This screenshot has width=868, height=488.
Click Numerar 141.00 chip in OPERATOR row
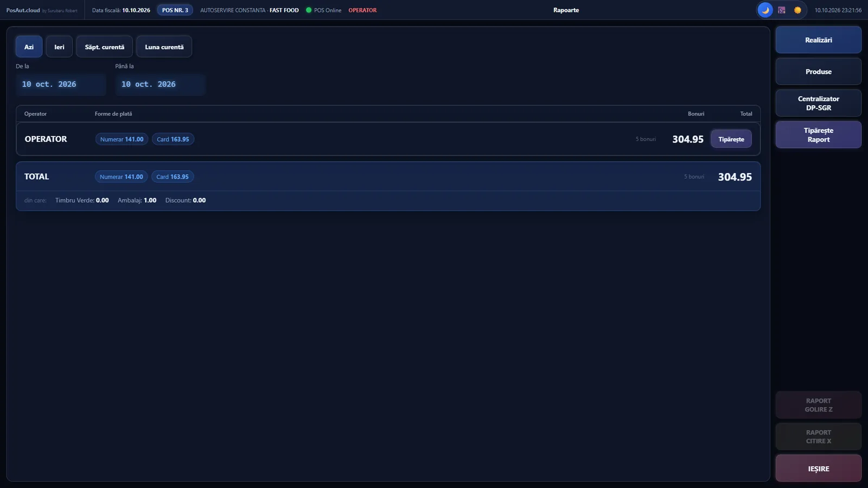point(122,139)
